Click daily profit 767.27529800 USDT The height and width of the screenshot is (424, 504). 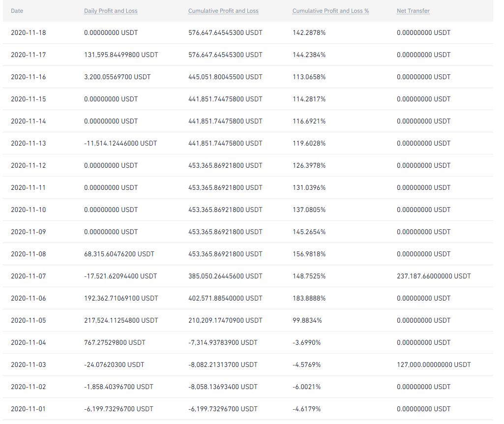[115, 343]
